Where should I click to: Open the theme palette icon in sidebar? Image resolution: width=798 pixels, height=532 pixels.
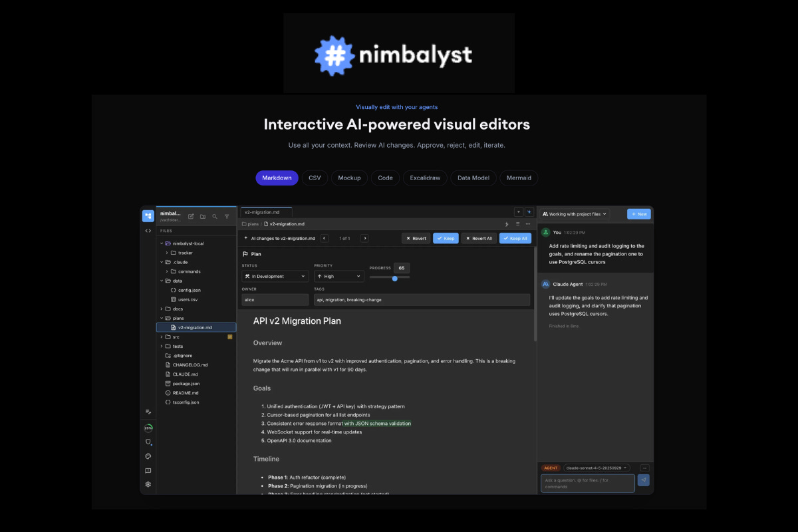coord(148,456)
